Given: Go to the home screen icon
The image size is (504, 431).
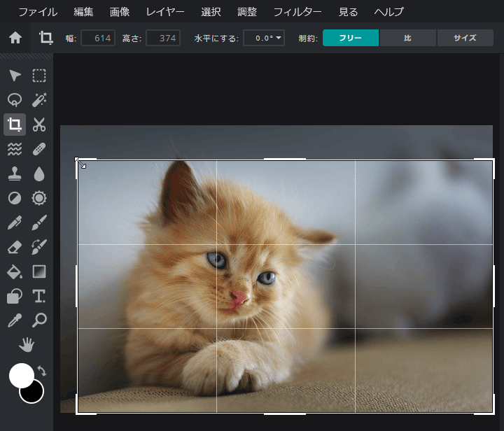Looking at the screenshot, I should (x=15, y=38).
